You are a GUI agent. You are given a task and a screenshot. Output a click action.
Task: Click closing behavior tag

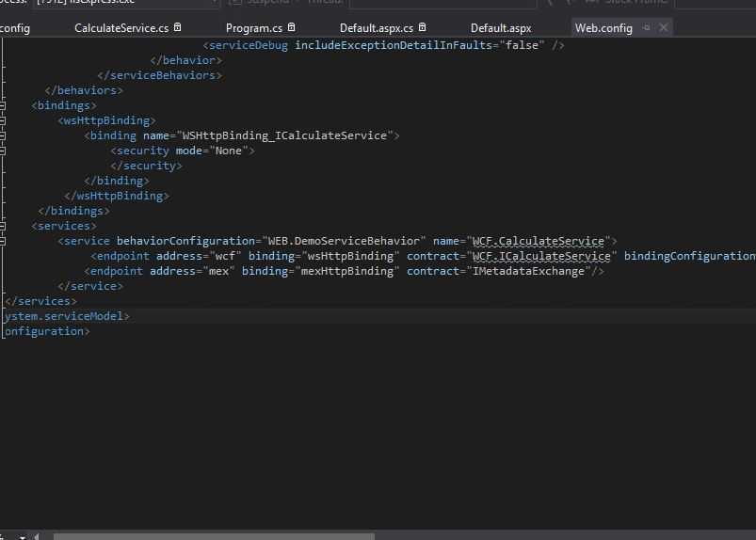point(185,60)
